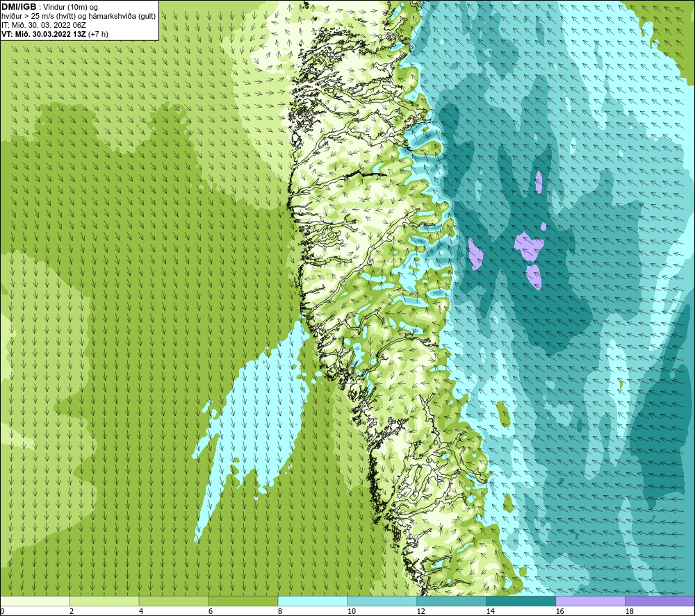Click the 14–16 m/s dark teal legend swatch
This screenshot has height=616, width=695.
[x=521, y=601]
